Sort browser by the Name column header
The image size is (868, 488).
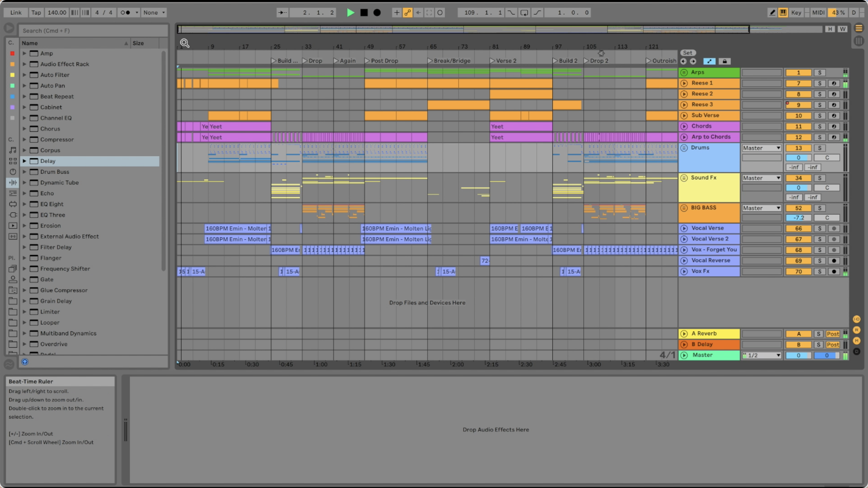click(x=73, y=43)
